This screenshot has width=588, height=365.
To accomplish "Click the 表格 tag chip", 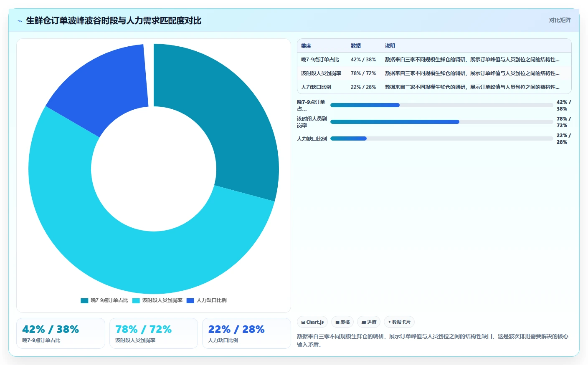I will tap(342, 322).
